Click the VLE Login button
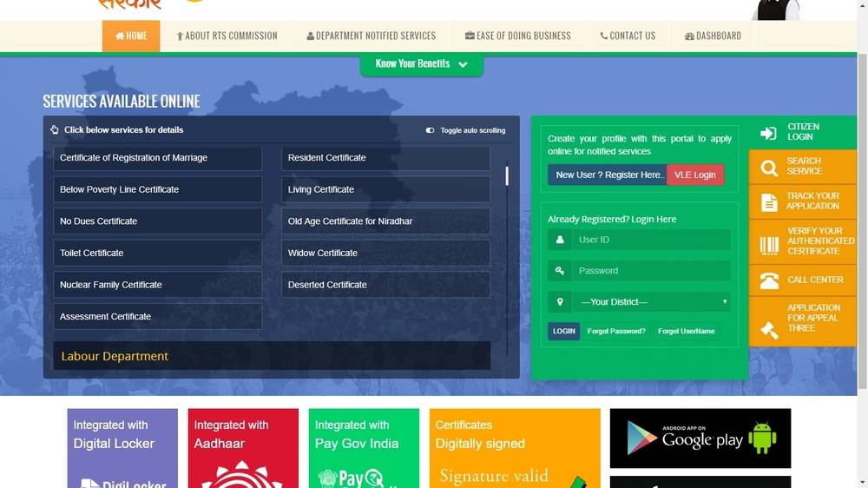 tap(694, 175)
